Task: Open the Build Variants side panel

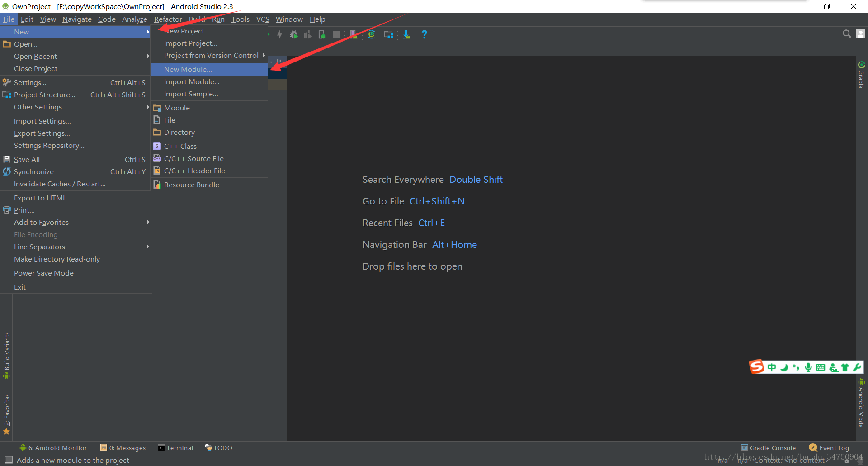Action: (x=6, y=356)
